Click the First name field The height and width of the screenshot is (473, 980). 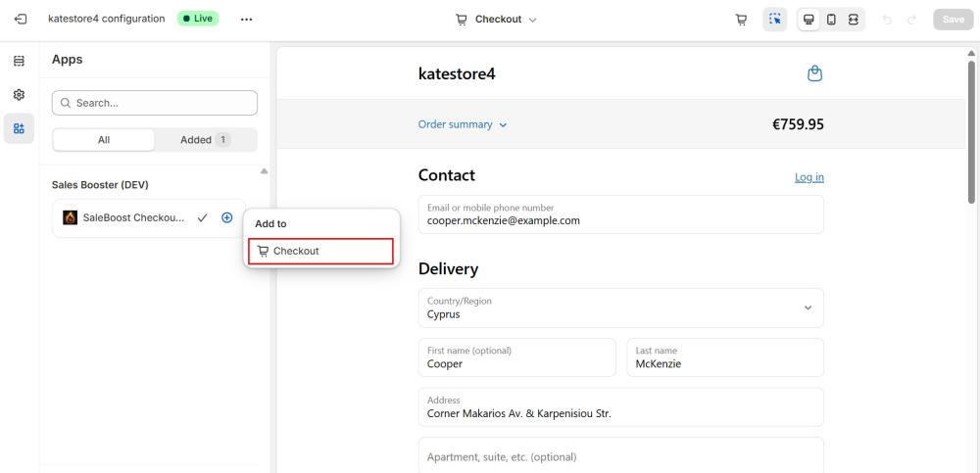[x=516, y=357]
